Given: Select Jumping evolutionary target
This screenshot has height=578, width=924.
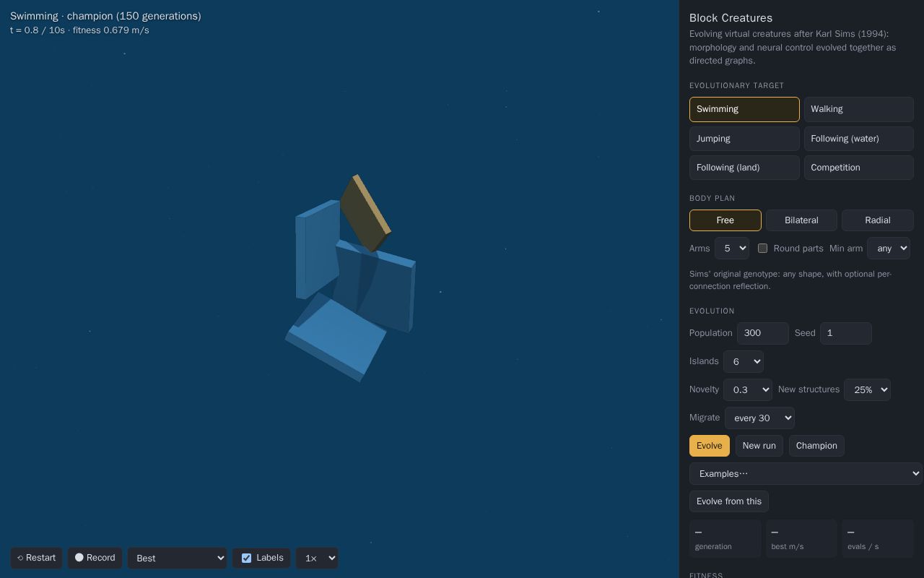Looking at the screenshot, I should 744,139.
